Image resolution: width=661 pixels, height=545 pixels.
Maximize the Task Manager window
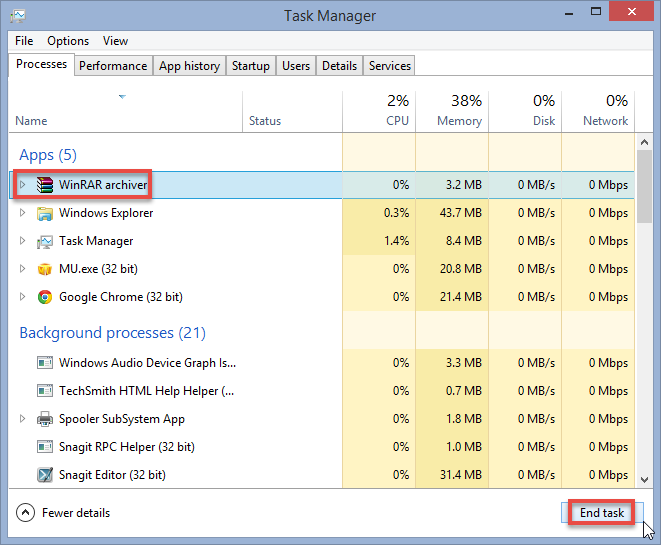tap(596, 12)
